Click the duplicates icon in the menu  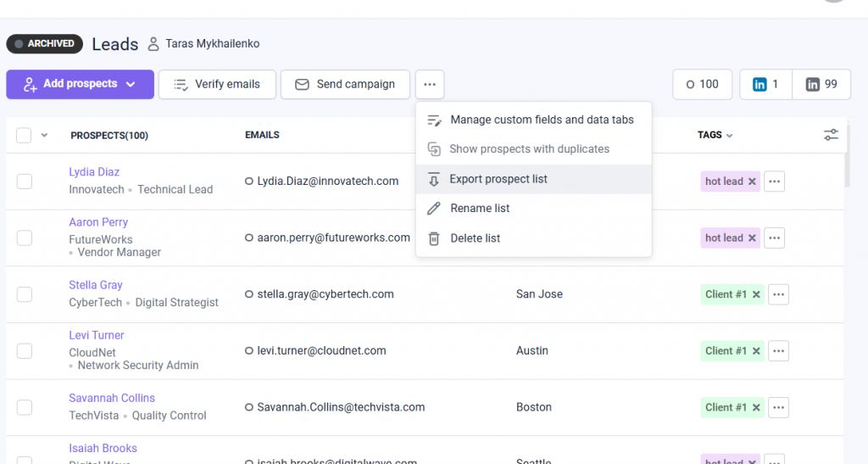pyautogui.click(x=434, y=149)
